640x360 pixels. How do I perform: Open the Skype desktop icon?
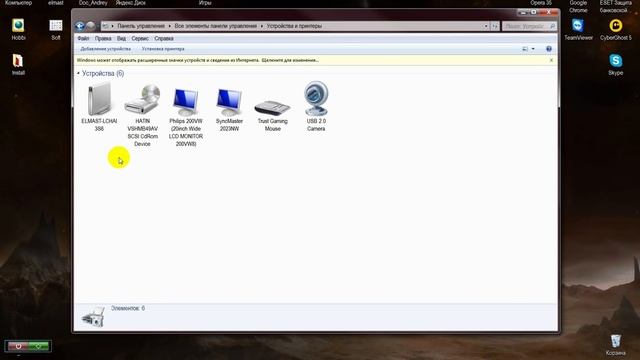click(616, 64)
